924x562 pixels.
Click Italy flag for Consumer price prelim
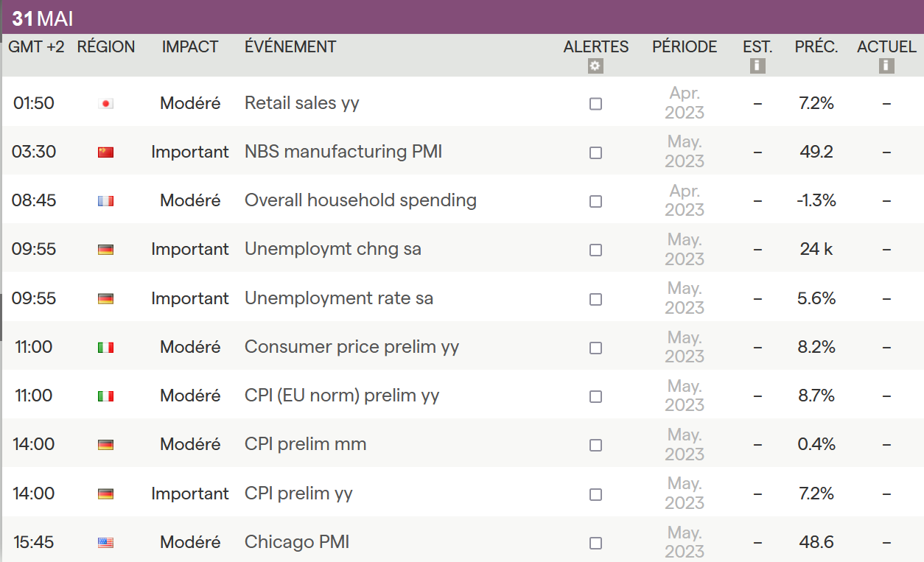click(105, 348)
